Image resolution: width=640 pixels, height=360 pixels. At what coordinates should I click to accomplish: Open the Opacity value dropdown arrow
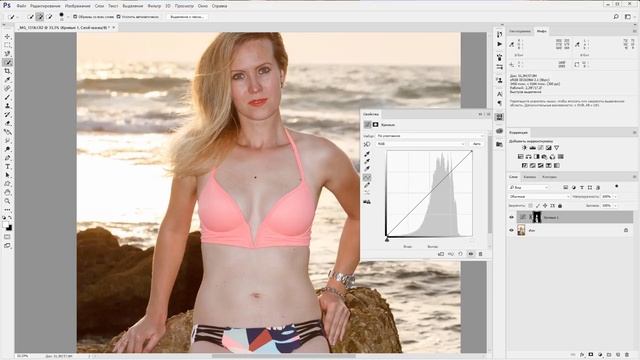(x=616, y=197)
